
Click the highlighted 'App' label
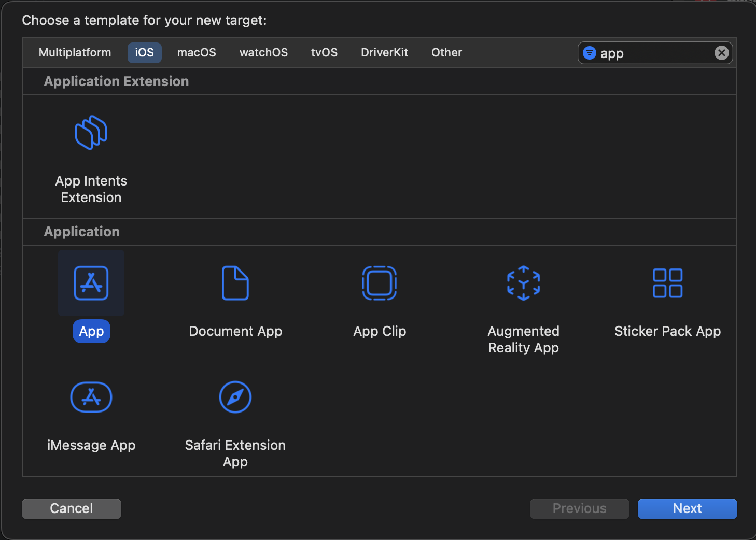point(91,331)
